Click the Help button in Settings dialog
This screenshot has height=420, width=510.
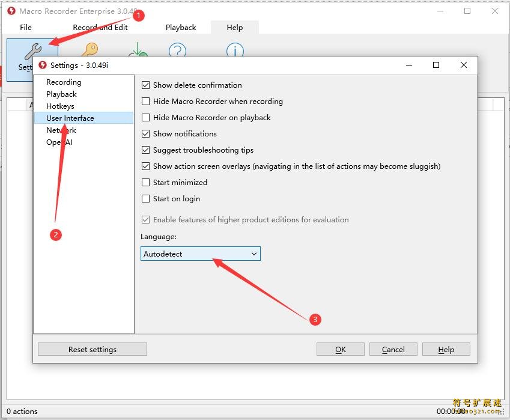click(446, 350)
